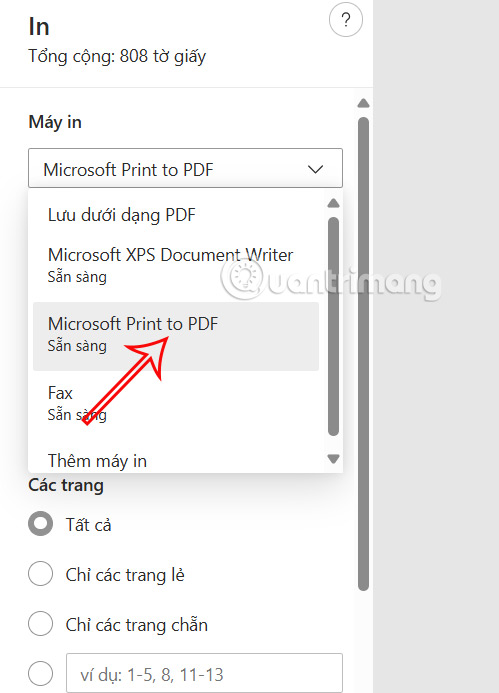Select 'Chỉ các trang chẵn' radio option
Screen dimensions: 499x693
pos(40,624)
